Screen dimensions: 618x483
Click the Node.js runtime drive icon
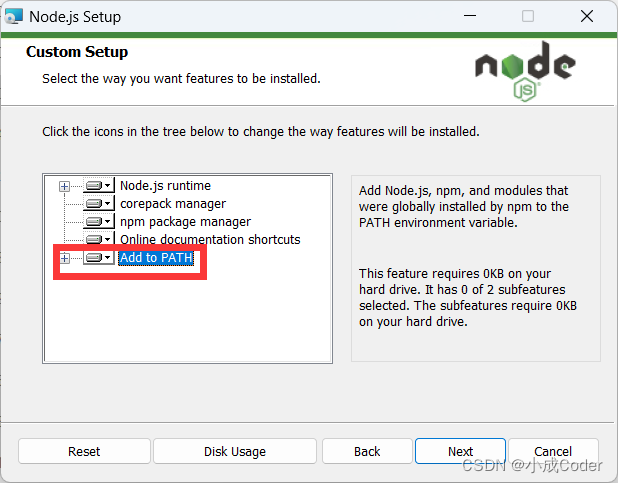[98, 186]
